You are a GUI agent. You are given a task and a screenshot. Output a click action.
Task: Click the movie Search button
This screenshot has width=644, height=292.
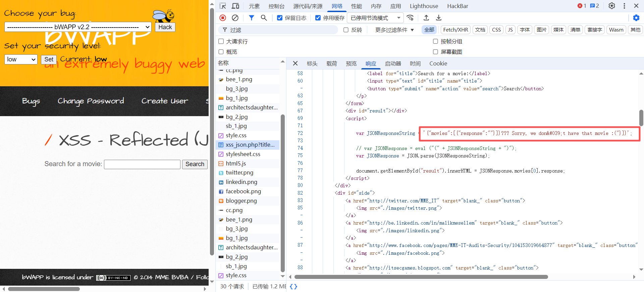pos(195,164)
